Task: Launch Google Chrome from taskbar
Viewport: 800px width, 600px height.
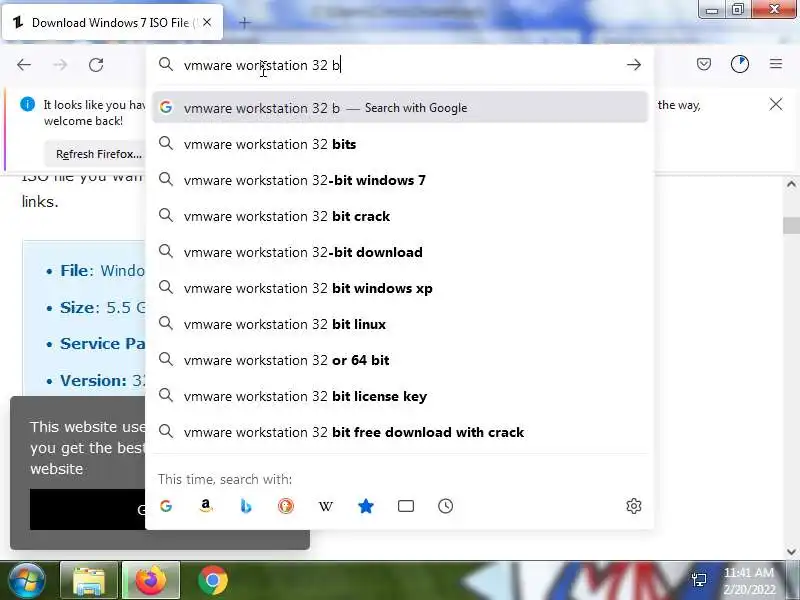Action: [x=213, y=580]
